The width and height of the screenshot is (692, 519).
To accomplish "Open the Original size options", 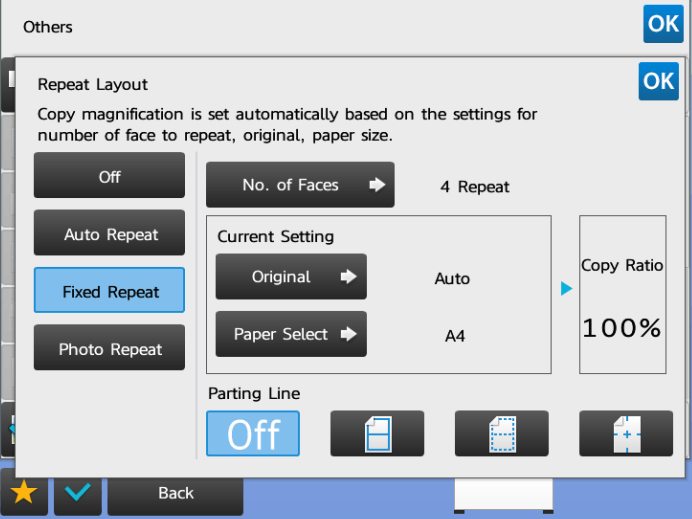I will pos(291,277).
